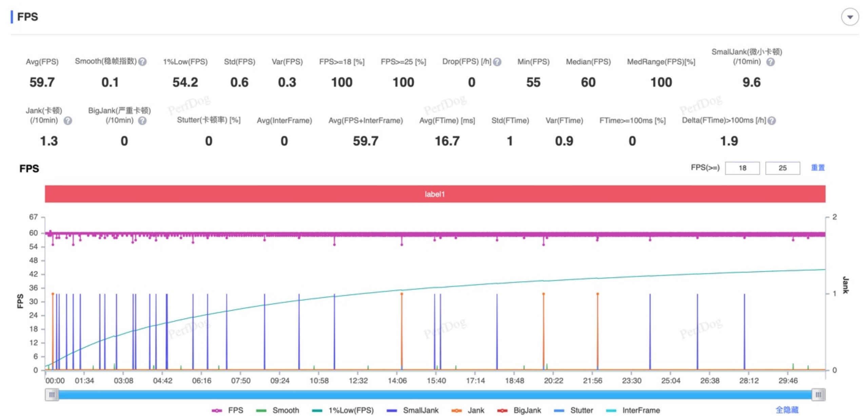
Task: Click the Std(FPS) value 0.6
Action: point(239,82)
